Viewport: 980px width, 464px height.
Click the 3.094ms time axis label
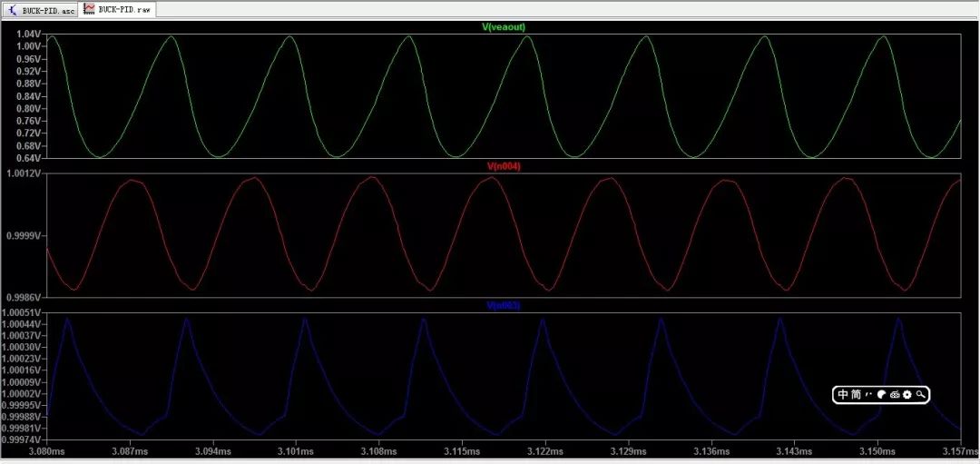pos(214,451)
